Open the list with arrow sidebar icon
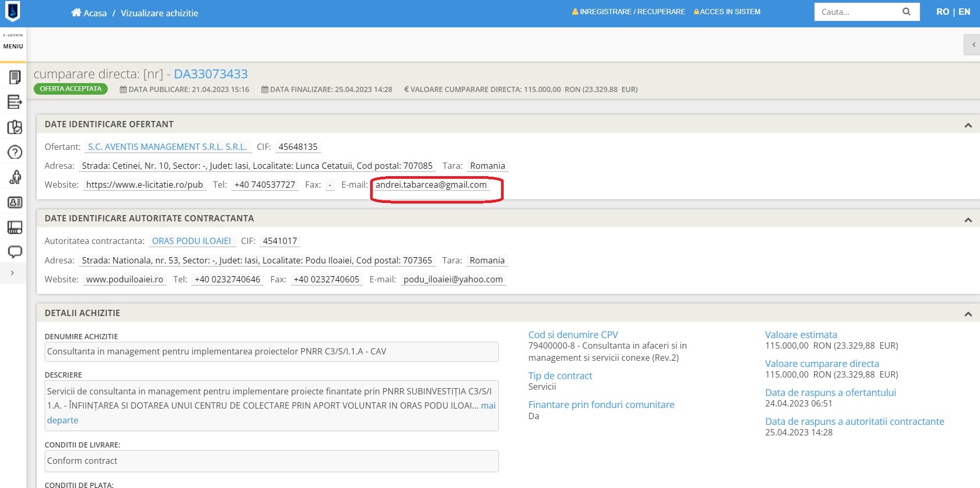 (x=15, y=102)
